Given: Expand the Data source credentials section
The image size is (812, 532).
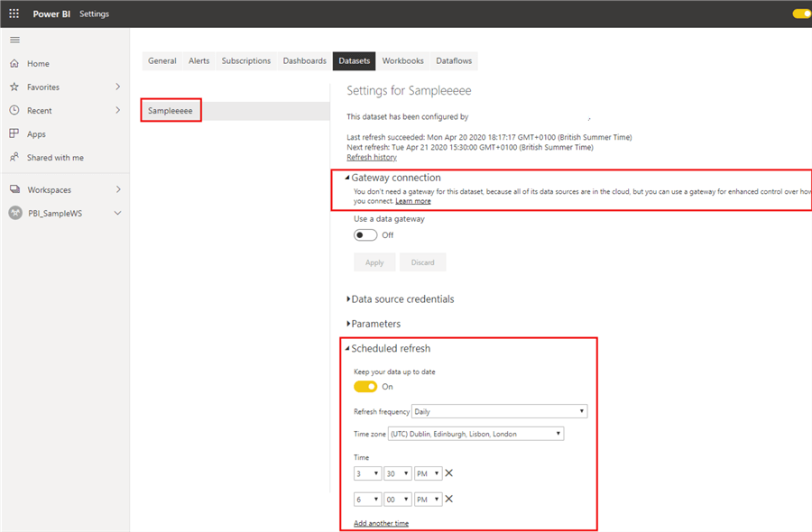Looking at the screenshot, I should pos(348,299).
